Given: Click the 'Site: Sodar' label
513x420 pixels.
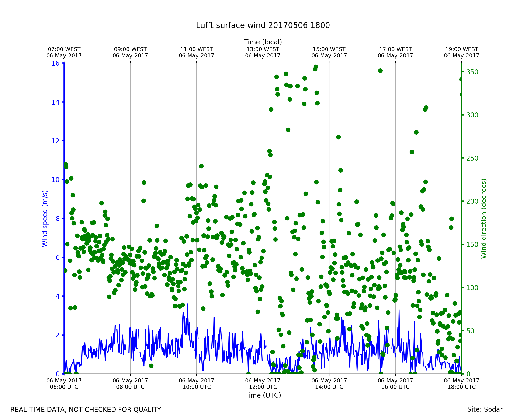Looking at the screenshot, I should (x=485, y=409).
